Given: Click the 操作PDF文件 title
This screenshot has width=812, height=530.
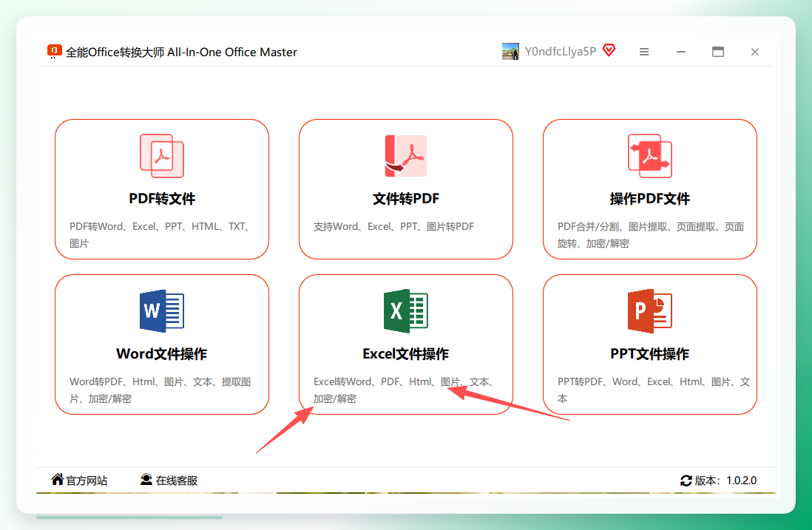Looking at the screenshot, I should click(x=650, y=199).
